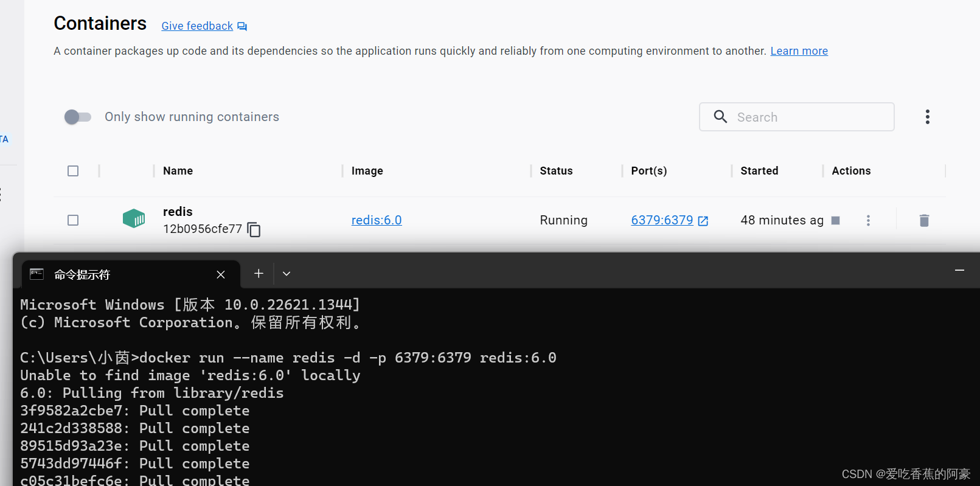
Task: Copy container ID 12b0956cfe77
Action: (254, 229)
